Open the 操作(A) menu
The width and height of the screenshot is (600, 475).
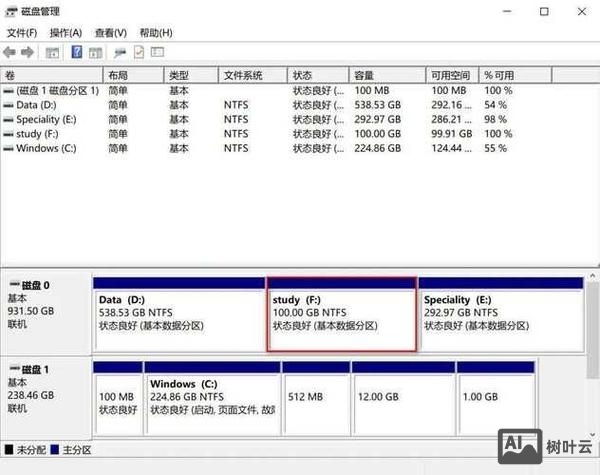[x=66, y=32]
